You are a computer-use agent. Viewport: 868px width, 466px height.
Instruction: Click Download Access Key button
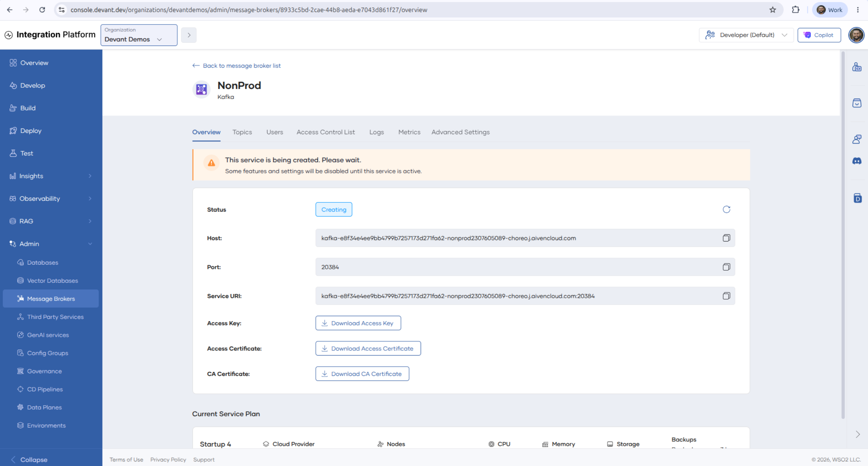(x=358, y=323)
